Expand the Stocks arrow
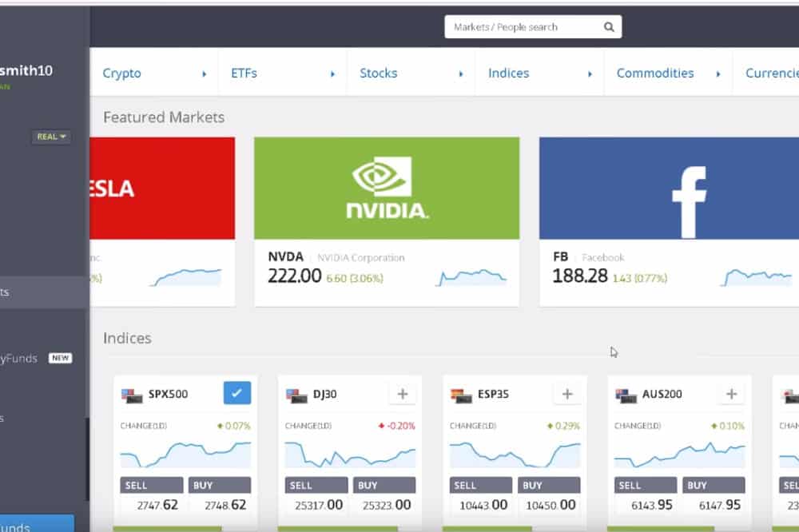The width and height of the screenshot is (799, 532). coord(461,73)
